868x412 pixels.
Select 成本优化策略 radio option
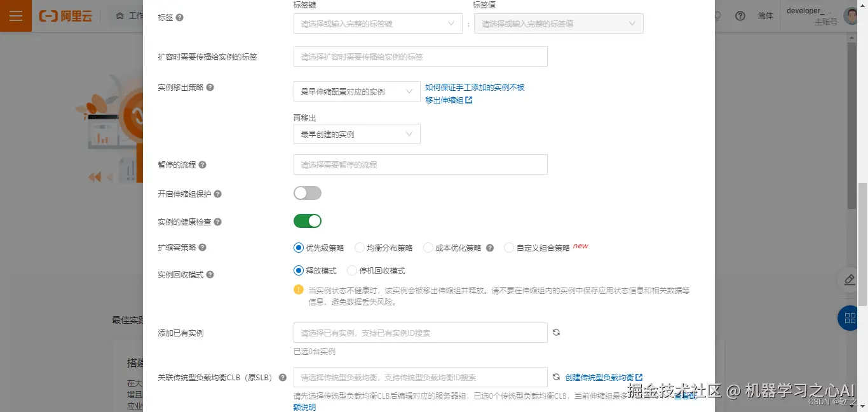coord(428,248)
